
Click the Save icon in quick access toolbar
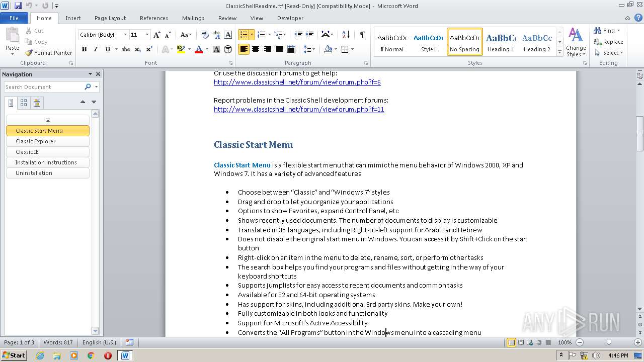18,6
